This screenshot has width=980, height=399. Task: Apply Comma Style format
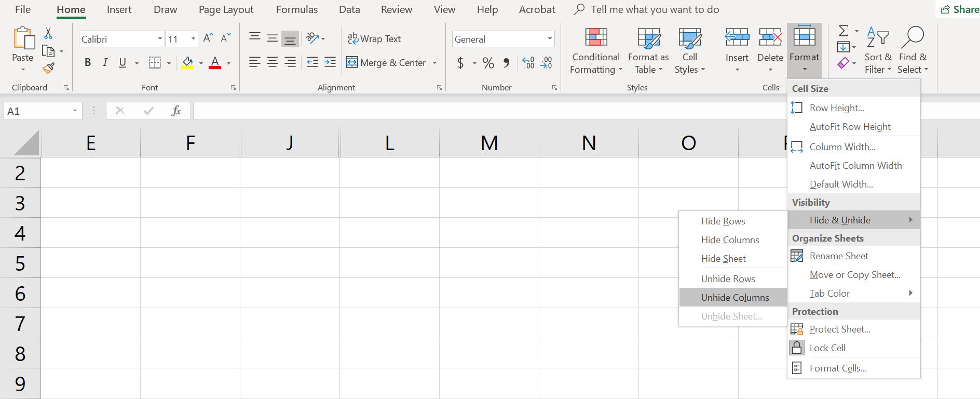[507, 63]
